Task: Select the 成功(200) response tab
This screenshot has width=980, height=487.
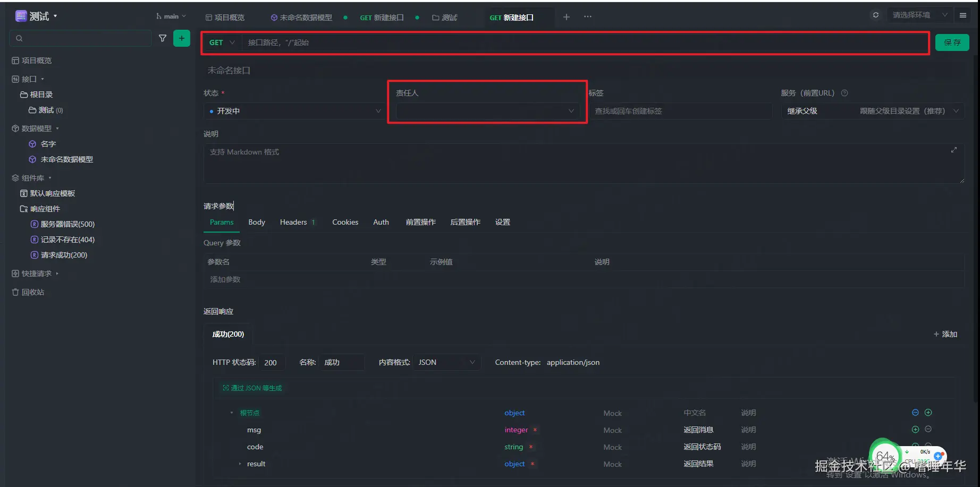Action: tap(228, 334)
